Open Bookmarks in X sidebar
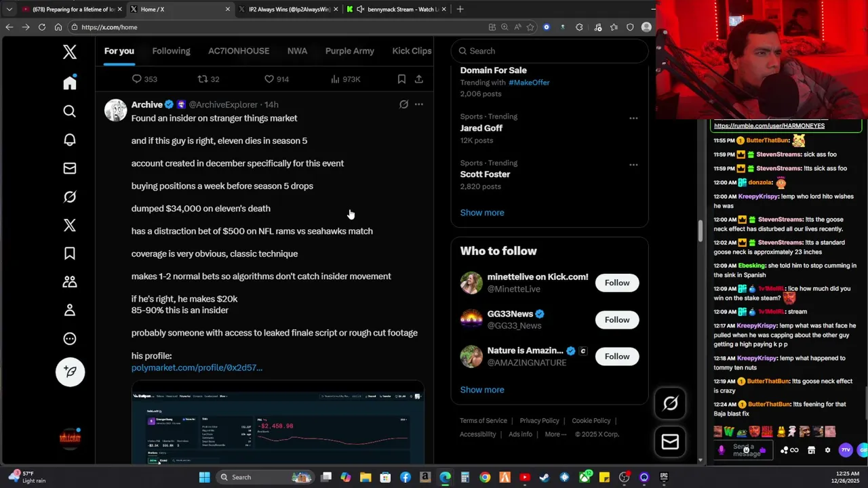 coord(70,253)
